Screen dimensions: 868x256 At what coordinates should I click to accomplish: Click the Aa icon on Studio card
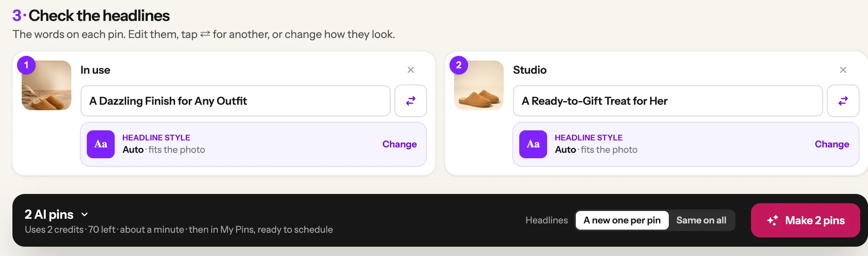point(533,144)
